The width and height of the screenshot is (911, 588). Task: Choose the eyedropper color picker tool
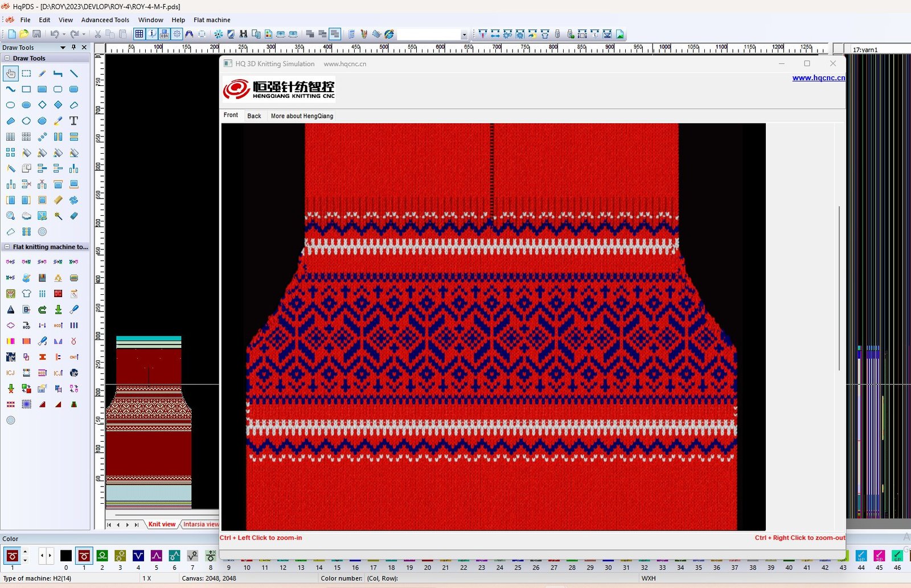(x=58, y=121)
